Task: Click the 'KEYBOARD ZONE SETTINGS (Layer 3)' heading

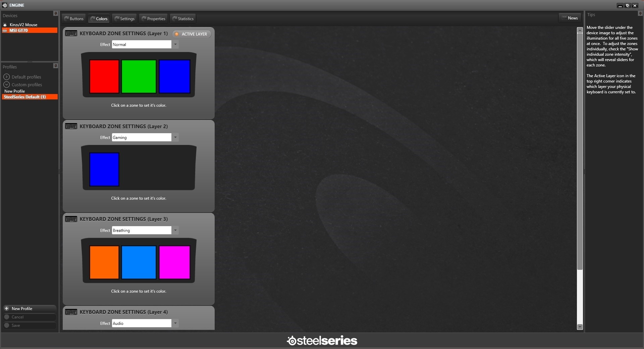Action: 124,219
